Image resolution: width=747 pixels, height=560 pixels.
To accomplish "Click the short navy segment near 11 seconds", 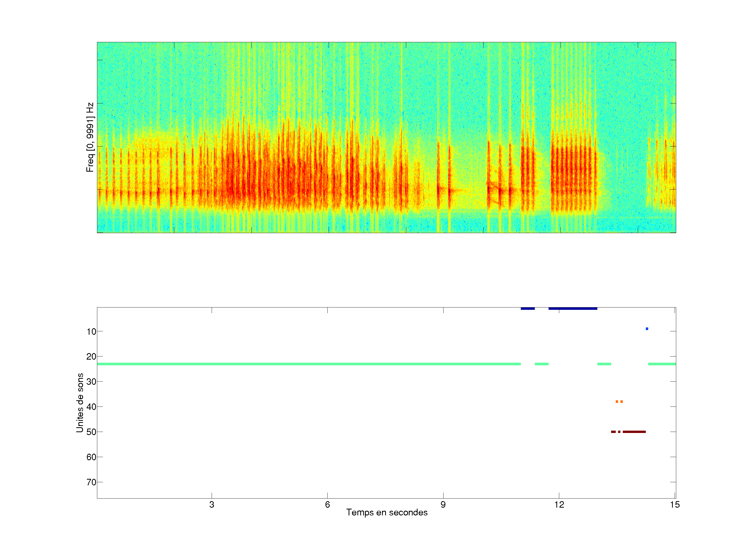I will coord(528,309).
